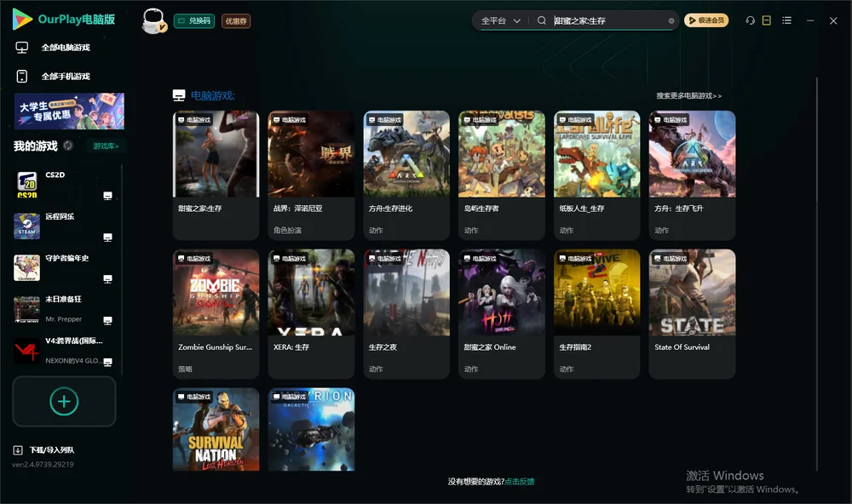Viewport: 852px width, 504px height.
Task: Click the 优惠券 coupon button
Action: coord(236,21)
